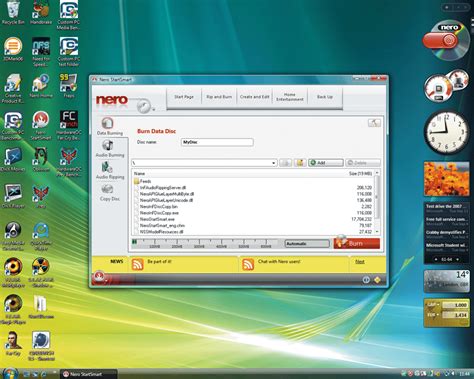
Task: Open the Home Entertainment tab
Action: (x=290, y=97)
